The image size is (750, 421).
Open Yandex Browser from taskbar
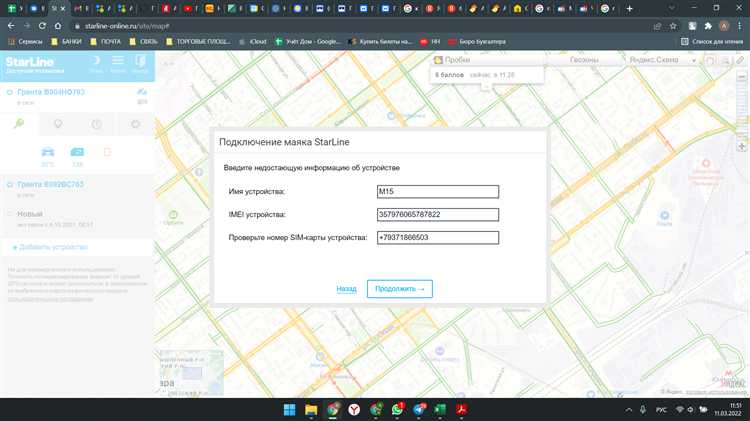[x=354, y=410]
